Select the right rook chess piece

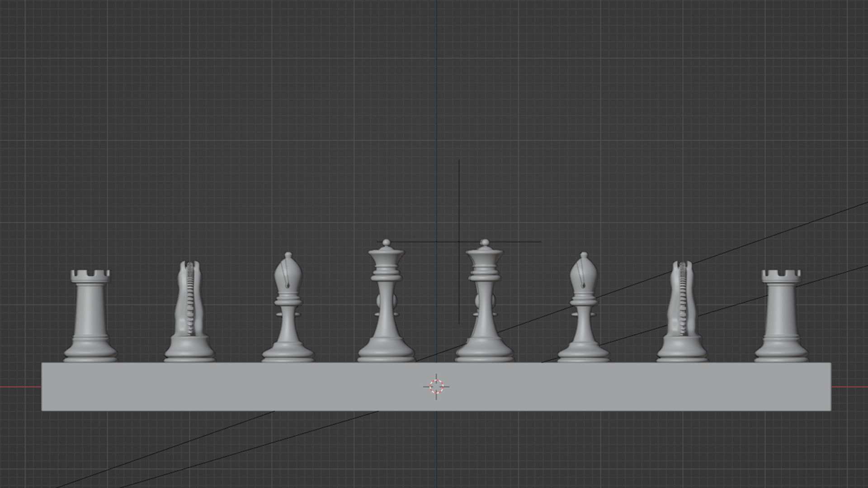click(x=781, y=316)
